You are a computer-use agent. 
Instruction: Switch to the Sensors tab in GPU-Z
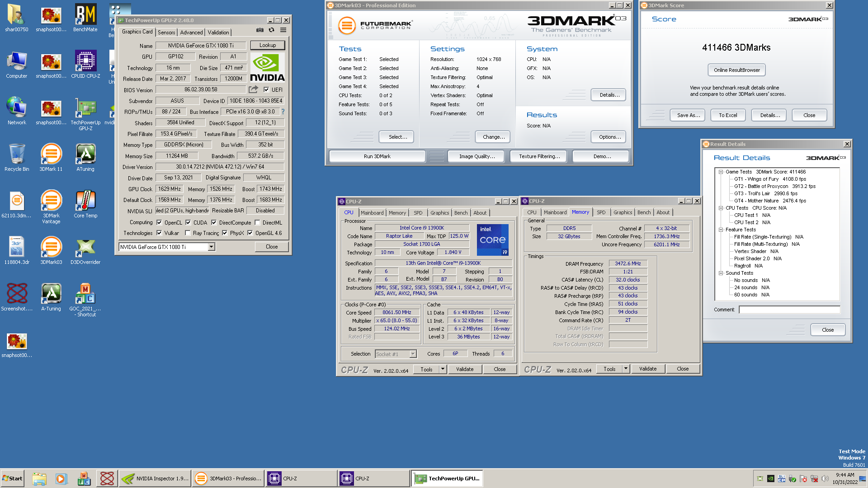point(166,33)
